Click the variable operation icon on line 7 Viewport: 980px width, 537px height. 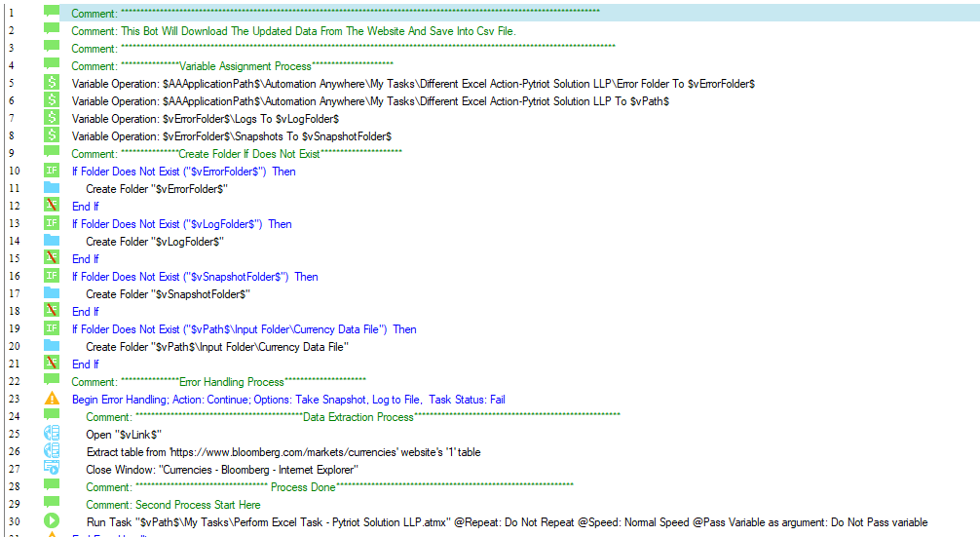point(52,117)
